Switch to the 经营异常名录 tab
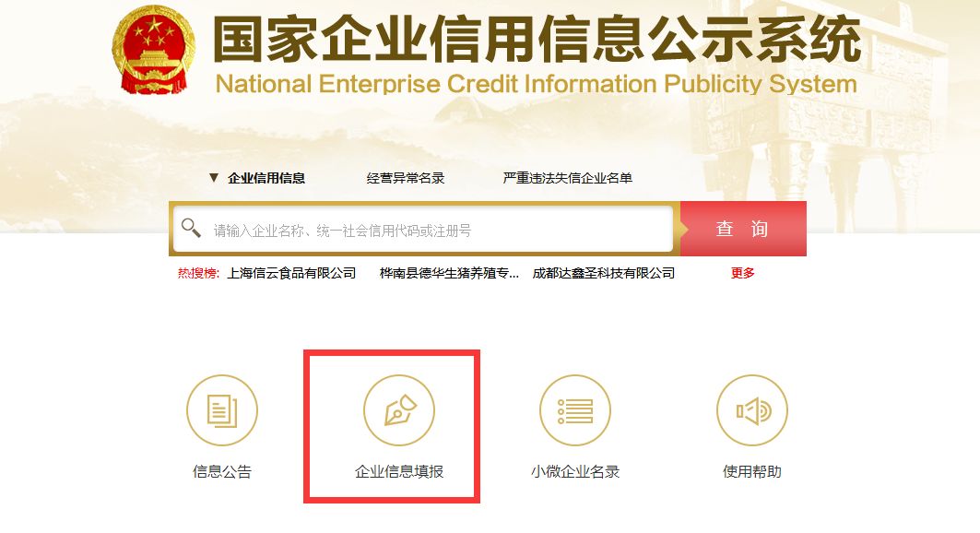980x533 pixels. (406, 178)
